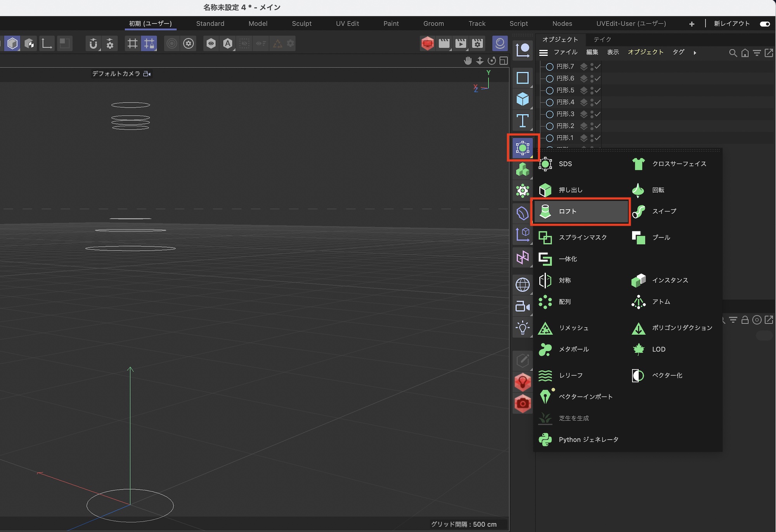
Task: Open the ファイル menu in object manager
Action: coord(565,52)
